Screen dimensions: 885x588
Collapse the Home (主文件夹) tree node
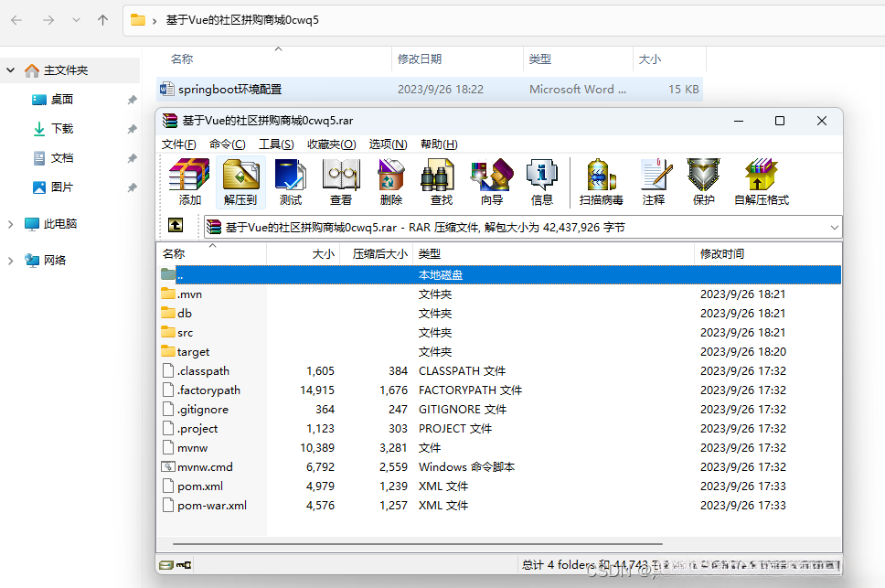coord(11,70)
